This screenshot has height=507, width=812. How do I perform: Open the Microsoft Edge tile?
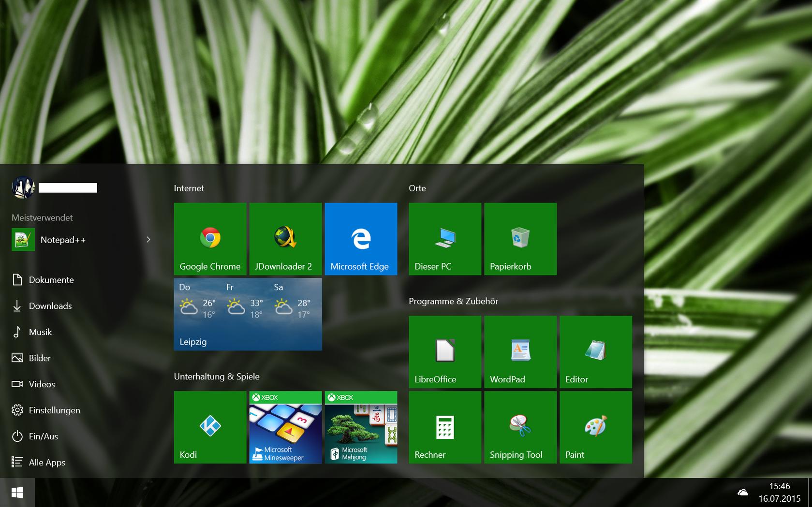(x=361, y=239)
